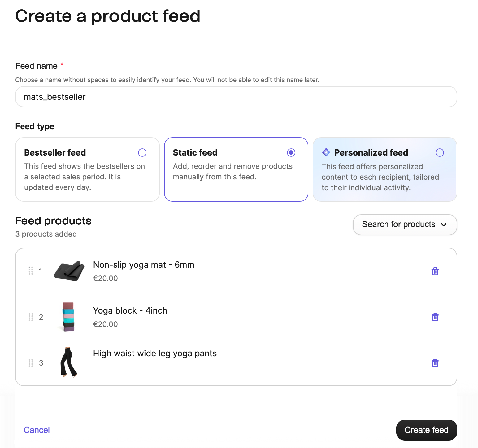Delete the High waist yoga pants entry
478x448 pixels.
coord(435,363)
